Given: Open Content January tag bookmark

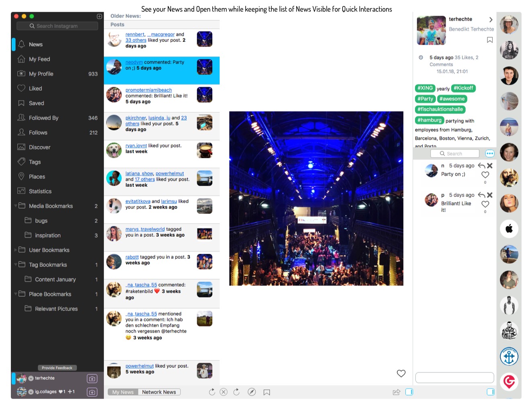Looking at the screenshot, I should click(x=57, y=279).
